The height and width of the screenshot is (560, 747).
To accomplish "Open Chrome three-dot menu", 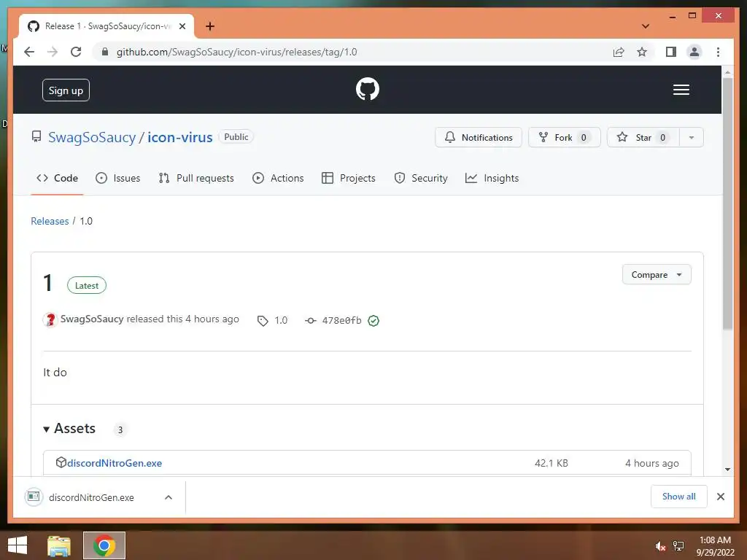I will tap(718, 52).
